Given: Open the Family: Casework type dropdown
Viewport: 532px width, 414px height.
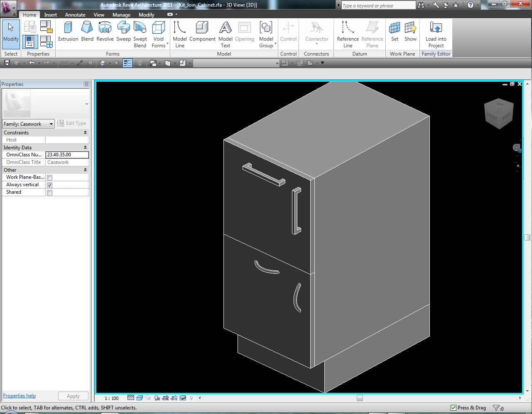Looking at the screenshot, I should pos(29,124).
